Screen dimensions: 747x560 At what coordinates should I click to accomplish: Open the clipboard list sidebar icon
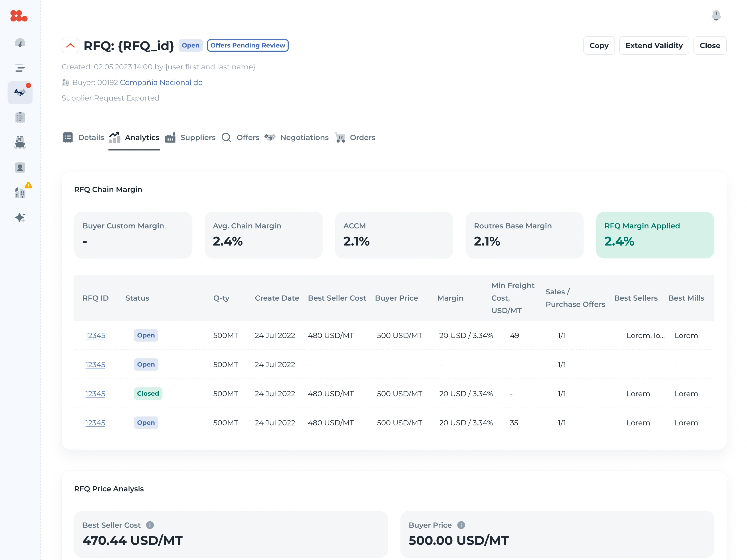[x=20, y=118]
